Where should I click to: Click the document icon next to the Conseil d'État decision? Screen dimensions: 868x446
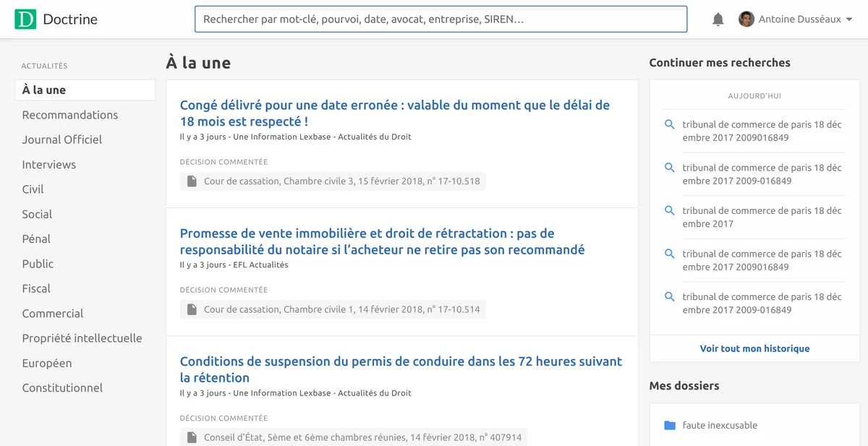tap(191, 437)
